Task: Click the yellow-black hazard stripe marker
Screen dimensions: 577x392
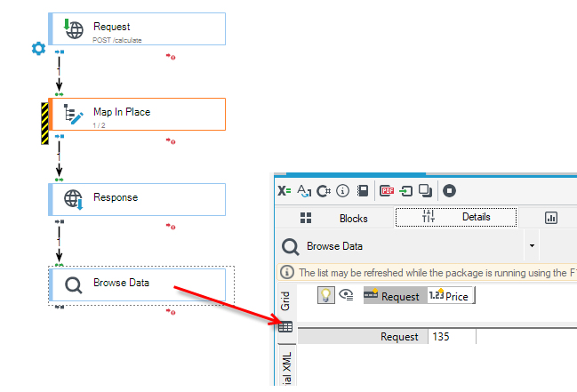Action: click(x=44, y=124)
